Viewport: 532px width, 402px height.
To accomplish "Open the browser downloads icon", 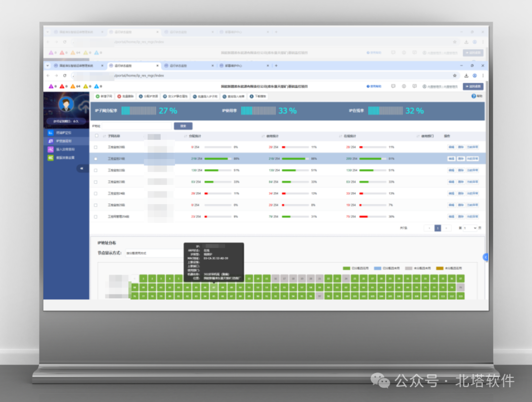I will [466, 76].
